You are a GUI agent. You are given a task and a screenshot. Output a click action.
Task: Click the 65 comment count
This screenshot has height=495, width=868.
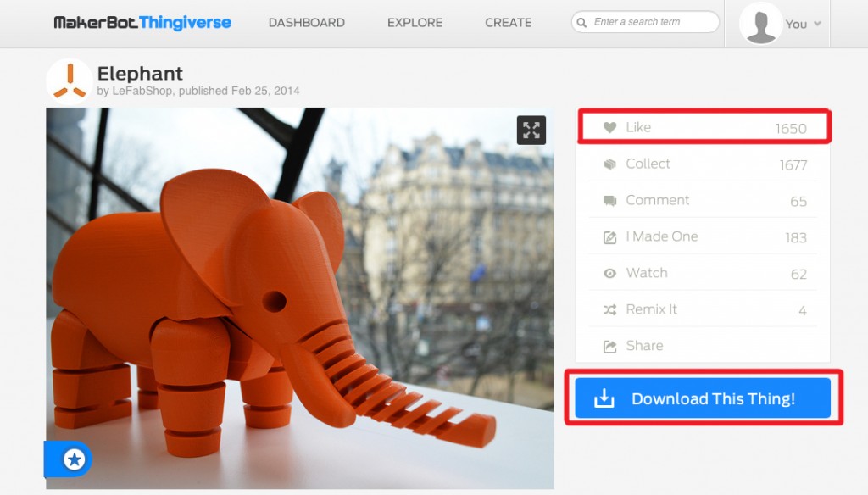(798, 202)
